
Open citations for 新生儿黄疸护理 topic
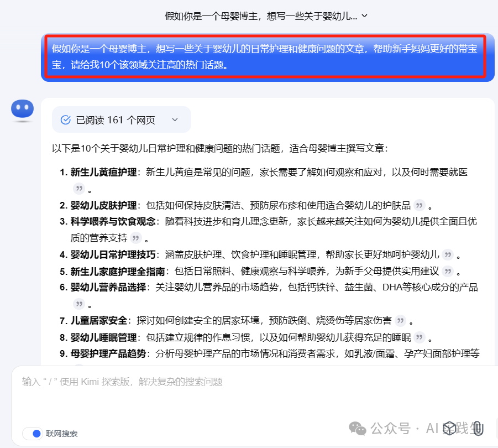(x=77, y=188)
